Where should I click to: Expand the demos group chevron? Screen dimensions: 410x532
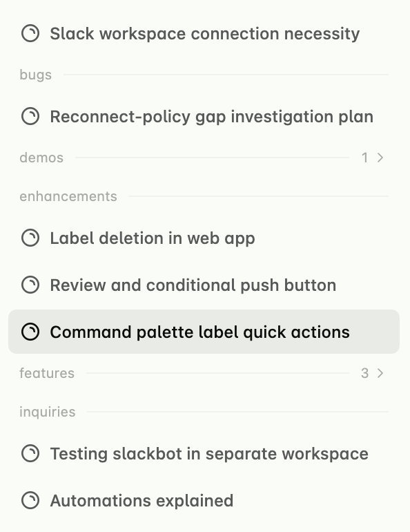point(380,158)
